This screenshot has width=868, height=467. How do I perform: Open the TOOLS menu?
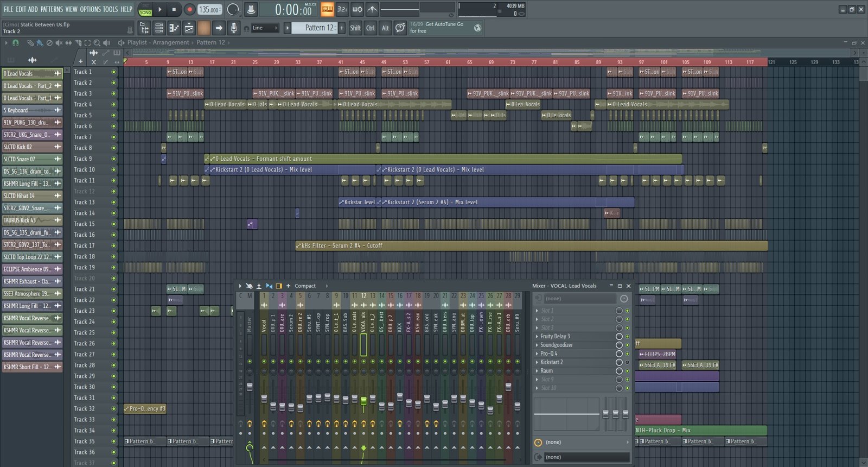point(110,9)
